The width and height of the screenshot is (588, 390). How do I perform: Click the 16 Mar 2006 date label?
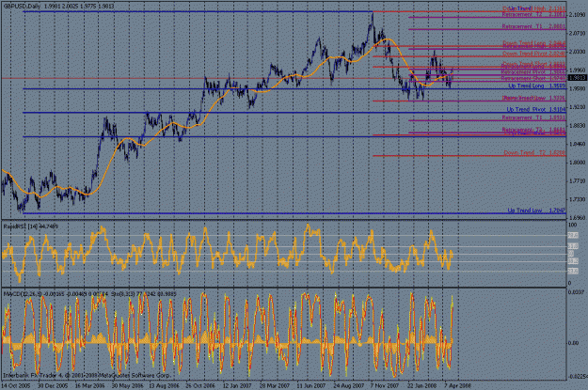tap(89, 385)
